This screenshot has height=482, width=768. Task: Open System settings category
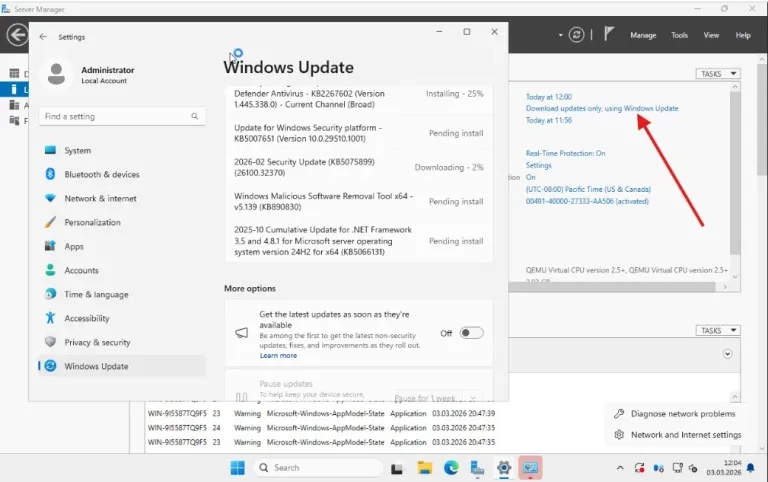[121, 150]
